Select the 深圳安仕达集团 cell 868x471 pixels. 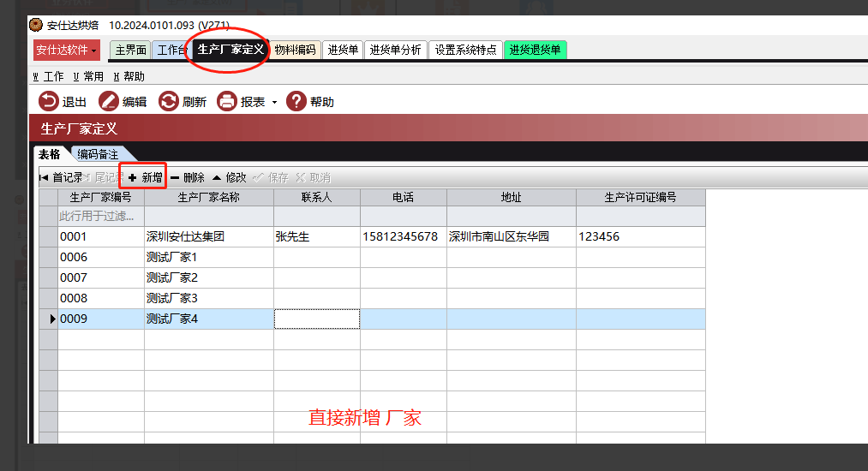click(x=209, y=237)
